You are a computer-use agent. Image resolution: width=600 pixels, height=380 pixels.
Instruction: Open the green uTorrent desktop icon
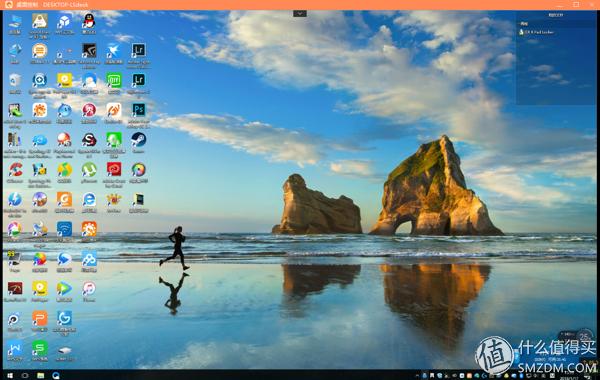[89, 172]
